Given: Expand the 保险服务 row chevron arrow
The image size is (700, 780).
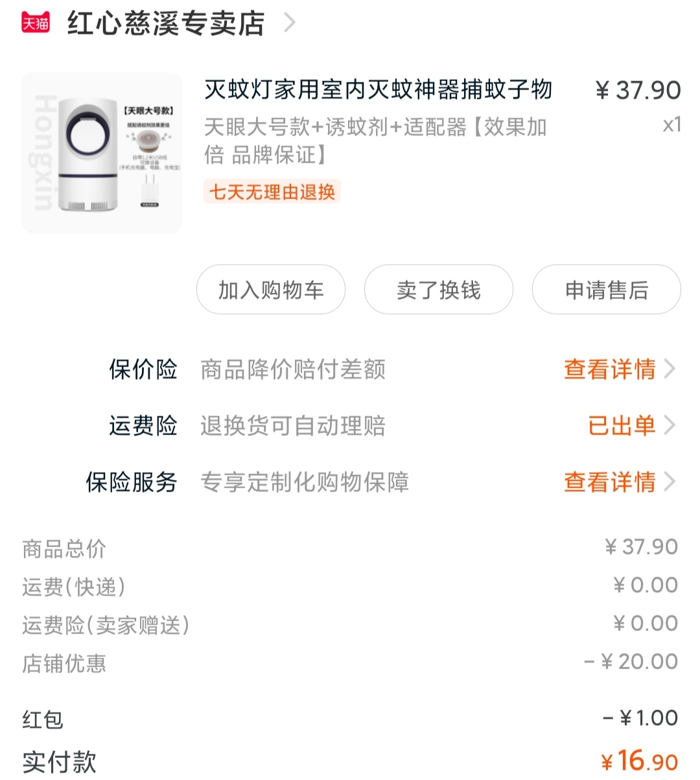Looking at the screenshot, I should 670,482.
